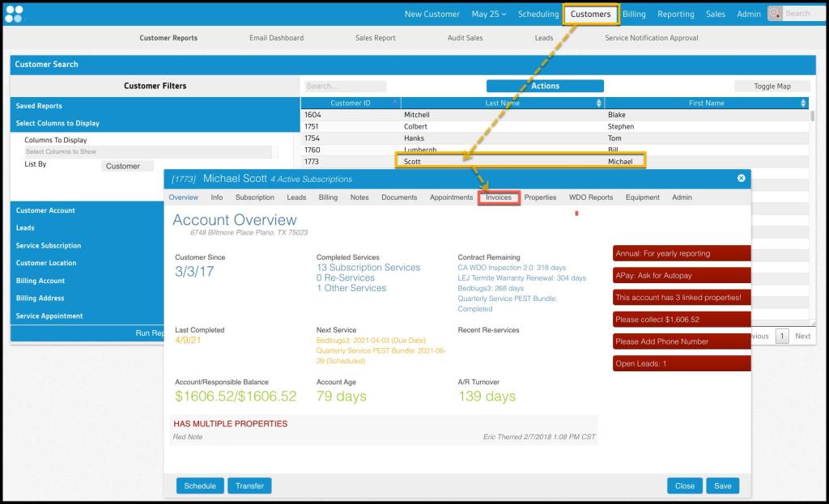Expand the Saved Reports filter section
Image resolution: width=829 pixels, height=504 pixels.
(x=39, y=106)
